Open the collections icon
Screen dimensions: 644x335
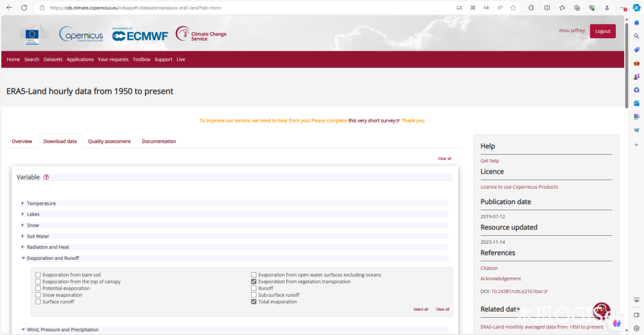pyautogui.click(x=577, y=7)
